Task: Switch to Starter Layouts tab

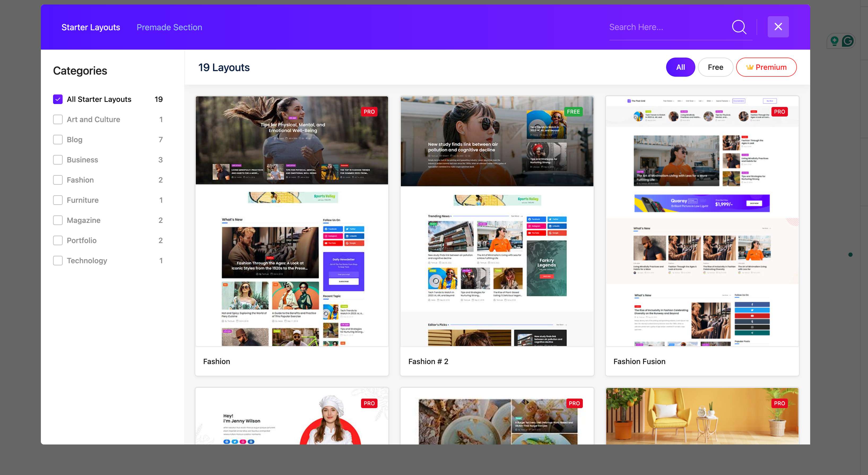Action: (91, 27)
